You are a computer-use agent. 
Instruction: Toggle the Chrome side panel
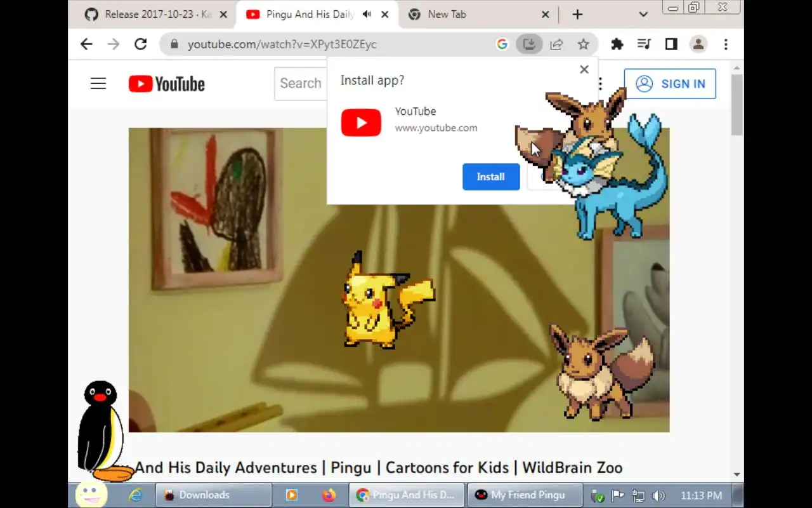pos(671,44)
